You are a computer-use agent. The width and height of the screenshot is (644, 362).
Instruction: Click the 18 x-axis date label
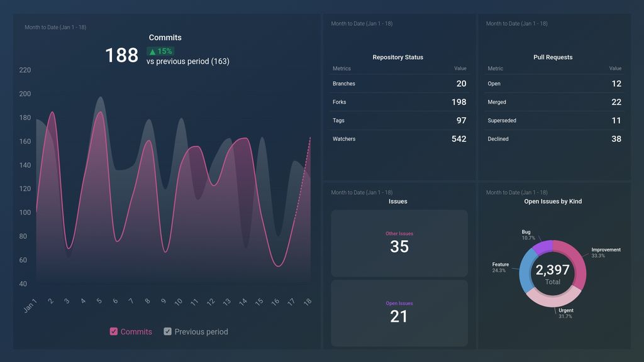tap(308, 302)
